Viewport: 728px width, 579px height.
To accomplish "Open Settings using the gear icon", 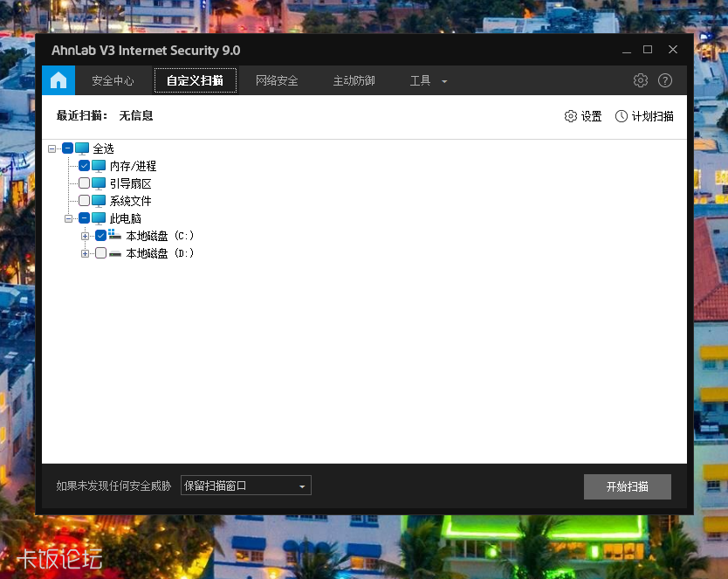I will pyautogui.click(x=640, y=79).
